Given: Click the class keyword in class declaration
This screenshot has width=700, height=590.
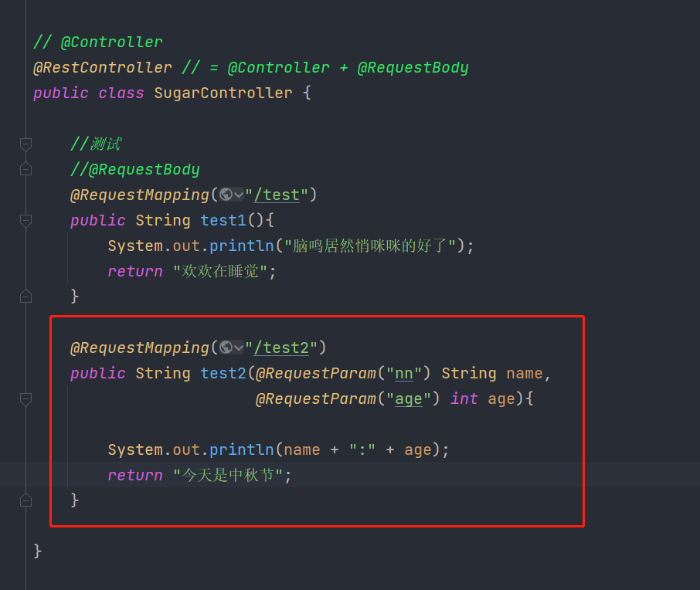Looking at the screenshot, I should 121,93.
